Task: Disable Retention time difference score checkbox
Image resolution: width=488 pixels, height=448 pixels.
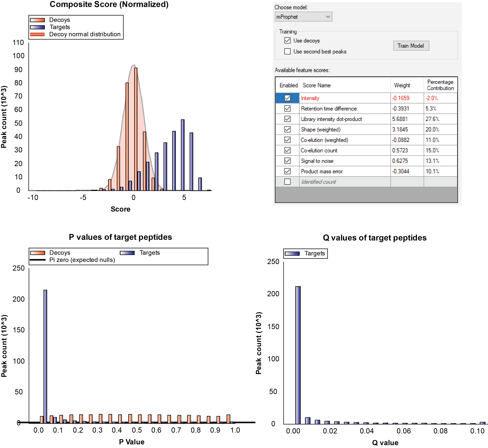Action: tap(287, 108)
